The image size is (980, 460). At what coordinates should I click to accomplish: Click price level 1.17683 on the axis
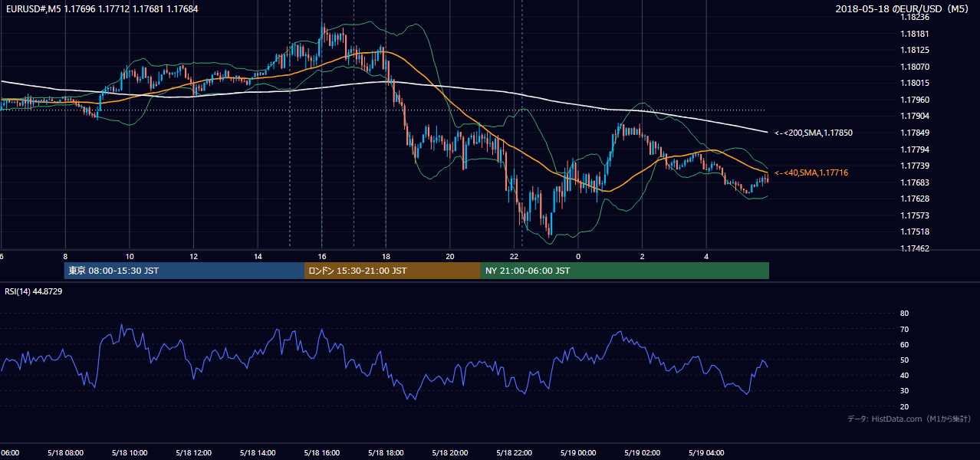(x=915, y=182)
